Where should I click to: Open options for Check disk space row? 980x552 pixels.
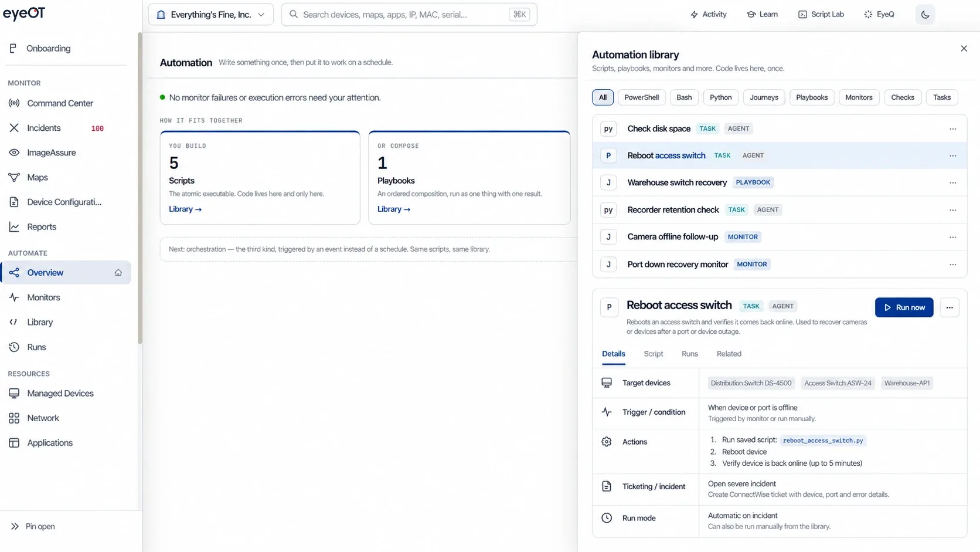tap(952, 128)
